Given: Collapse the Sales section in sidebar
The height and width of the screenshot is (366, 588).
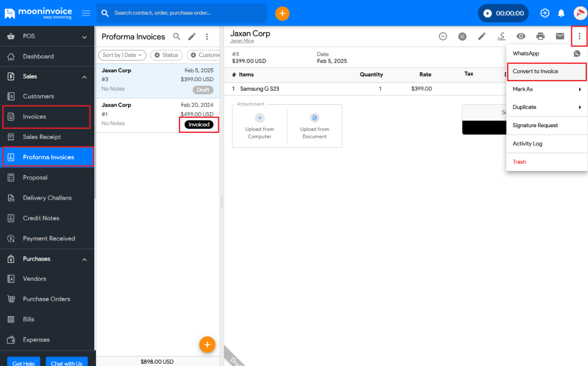Looking at the screenshot, I should (x=84, y=77).
